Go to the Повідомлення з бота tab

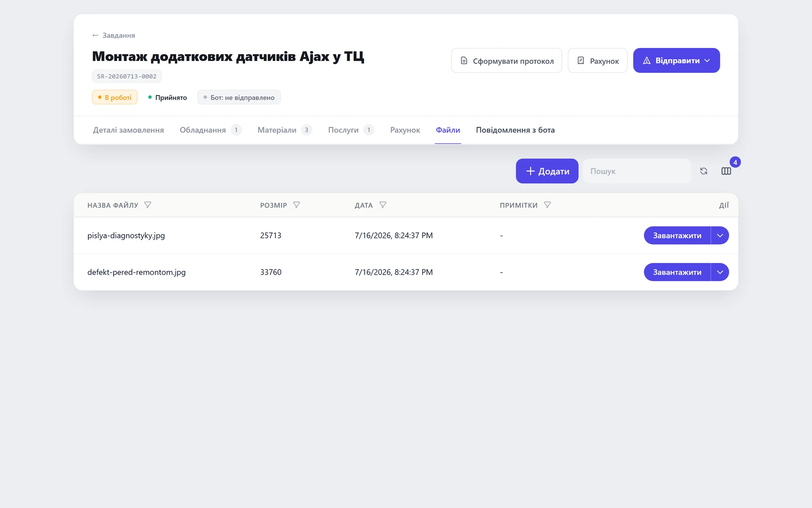coord(515,130)
